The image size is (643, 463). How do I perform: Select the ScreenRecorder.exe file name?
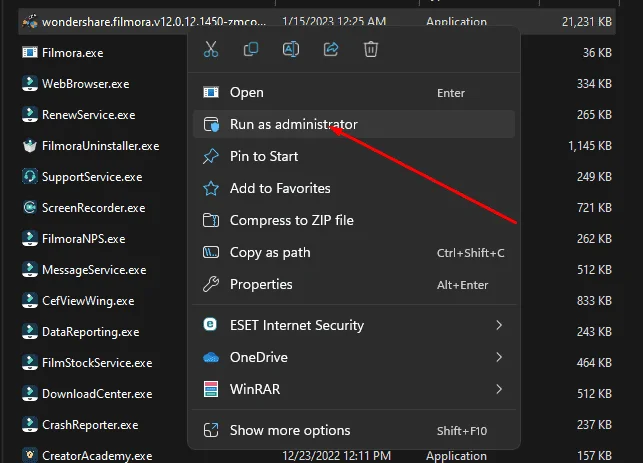(93, 208)
